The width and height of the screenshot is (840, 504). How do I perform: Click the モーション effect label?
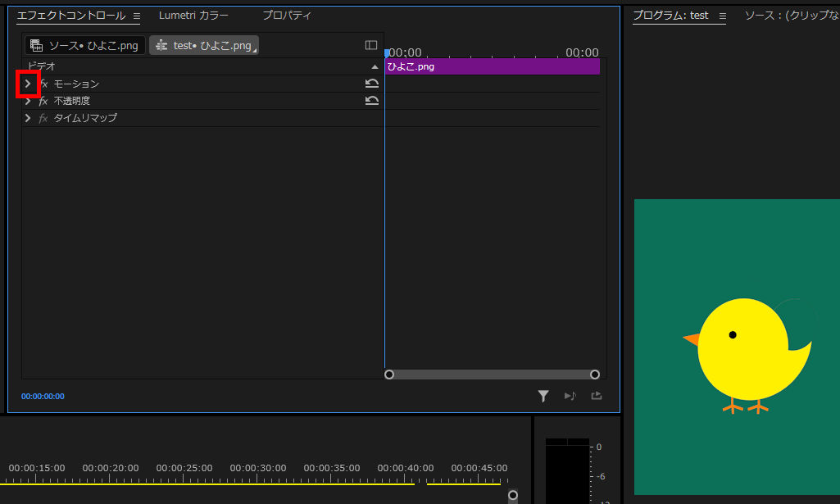point(76,84)
